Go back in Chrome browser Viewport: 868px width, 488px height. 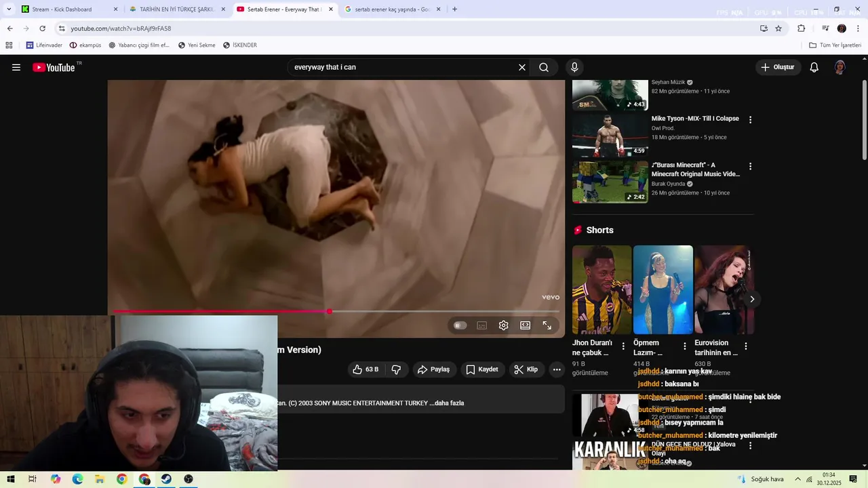(9, 28)
